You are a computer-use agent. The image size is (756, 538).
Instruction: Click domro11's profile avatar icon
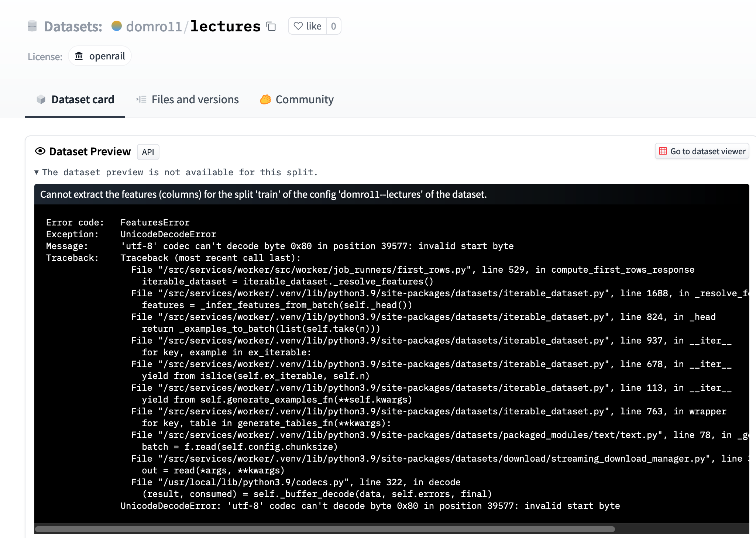117,25
